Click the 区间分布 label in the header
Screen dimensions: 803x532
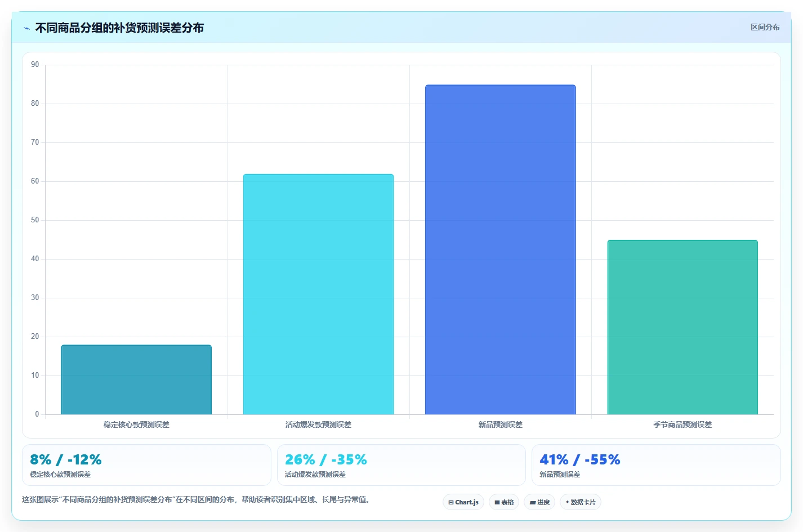point(765,27)
